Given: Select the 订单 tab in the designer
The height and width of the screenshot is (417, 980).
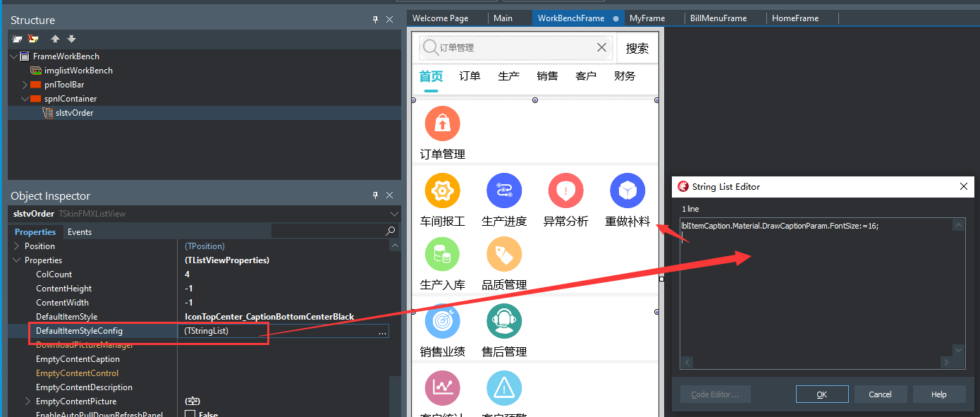Looking at the screenshot, I should [x=470, y=76].
